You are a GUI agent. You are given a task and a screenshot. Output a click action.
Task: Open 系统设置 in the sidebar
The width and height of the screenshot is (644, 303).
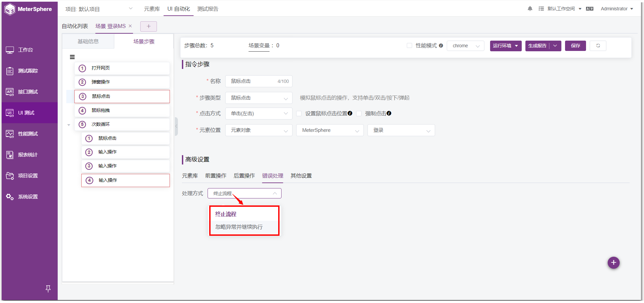tap(29, 197)
